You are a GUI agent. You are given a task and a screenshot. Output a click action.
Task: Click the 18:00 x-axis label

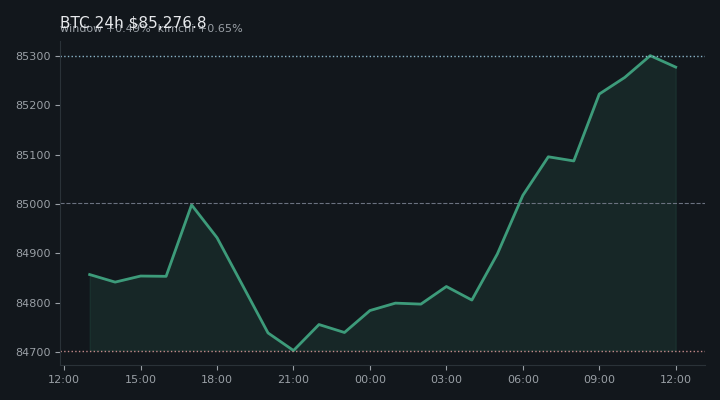click(x=217, y=379)
